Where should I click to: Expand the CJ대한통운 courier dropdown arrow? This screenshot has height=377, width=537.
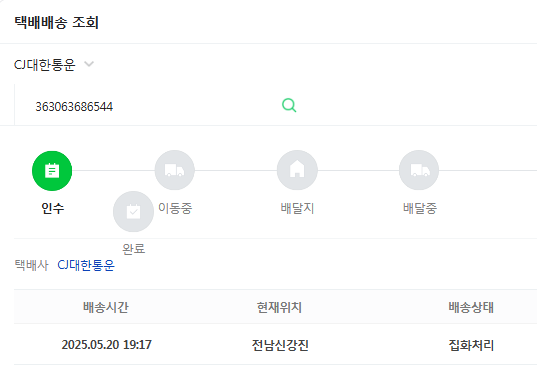pos(89,64)
